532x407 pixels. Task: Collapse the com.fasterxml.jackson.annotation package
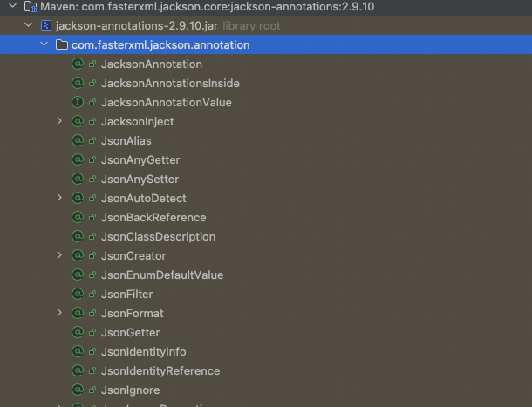(44, 45)
